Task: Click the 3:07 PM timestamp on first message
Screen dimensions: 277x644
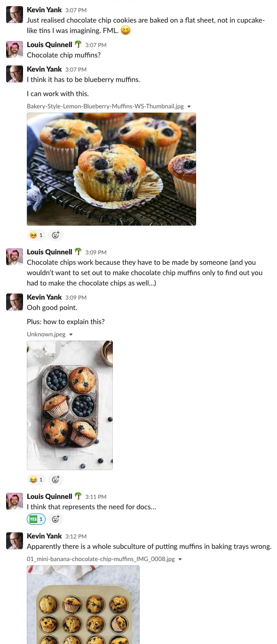Action: coord(76,10)
